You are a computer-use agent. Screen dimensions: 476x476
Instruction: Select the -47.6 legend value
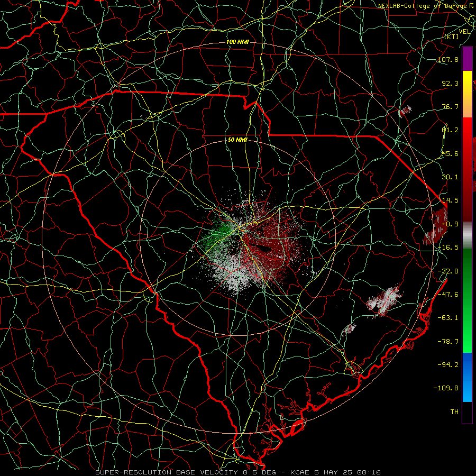point(448,295)
